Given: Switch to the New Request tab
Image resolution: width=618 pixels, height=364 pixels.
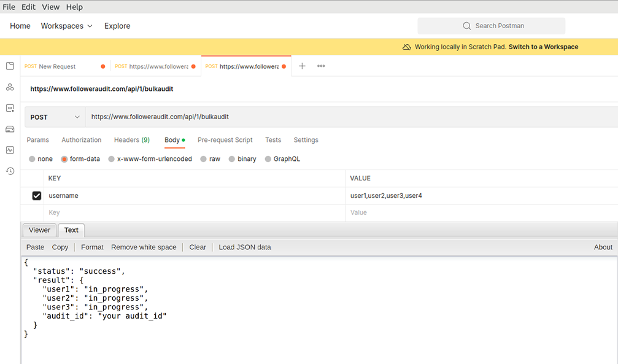Looking at the screenshot, I should pos(57,66).
